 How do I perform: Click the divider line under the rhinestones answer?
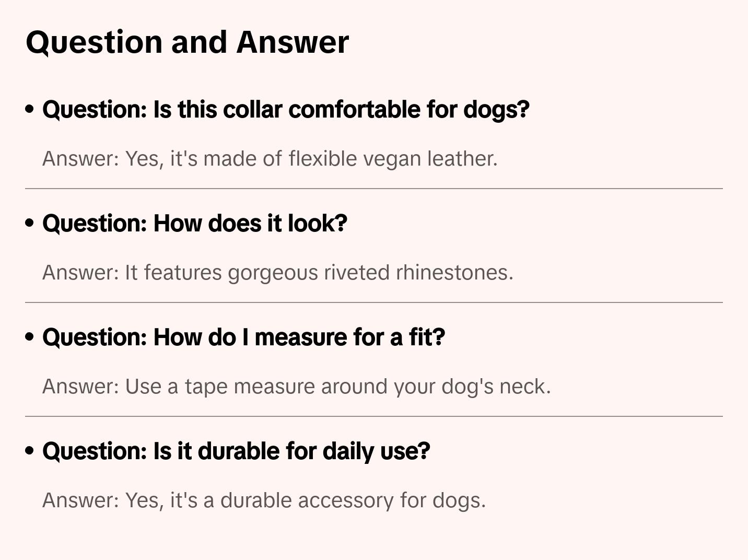click(x=374, y=302)
